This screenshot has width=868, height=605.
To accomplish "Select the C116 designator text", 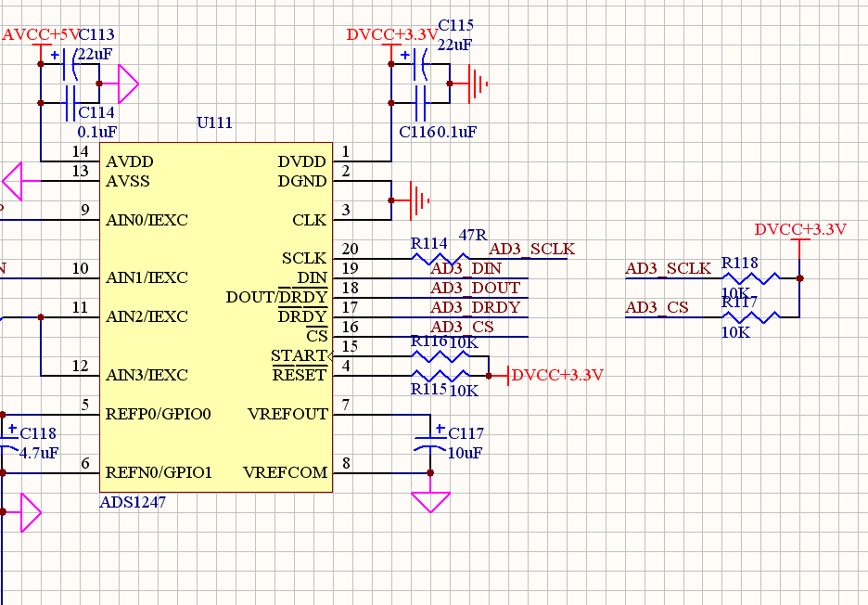I will (417, 132).
